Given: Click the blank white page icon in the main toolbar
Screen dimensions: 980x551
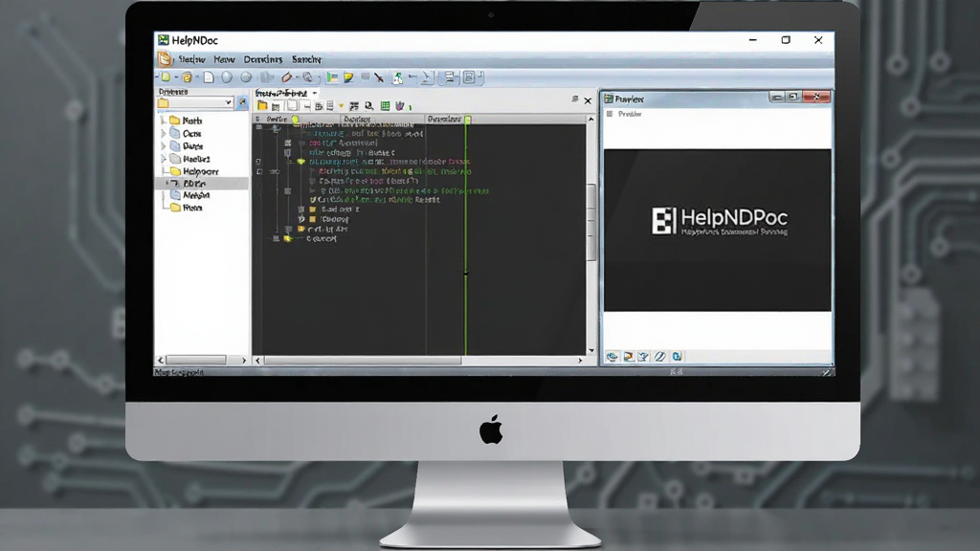Looking at the screenshot, I should click(209, 77).
